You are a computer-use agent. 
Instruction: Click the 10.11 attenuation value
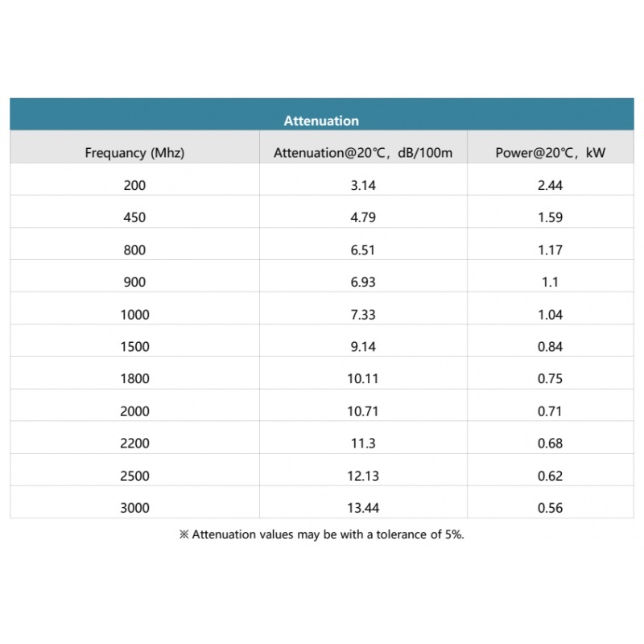(x=363, y=379)
